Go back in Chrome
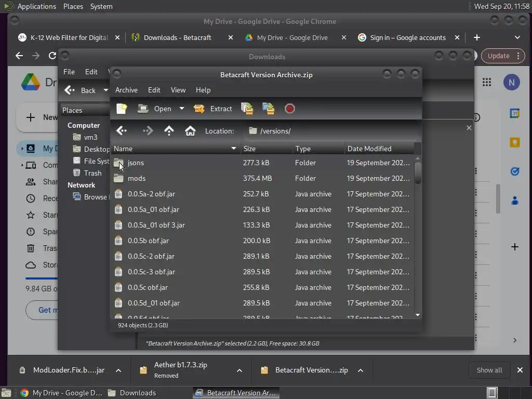The width and height of the screenshot is (532, 399). 19,56
